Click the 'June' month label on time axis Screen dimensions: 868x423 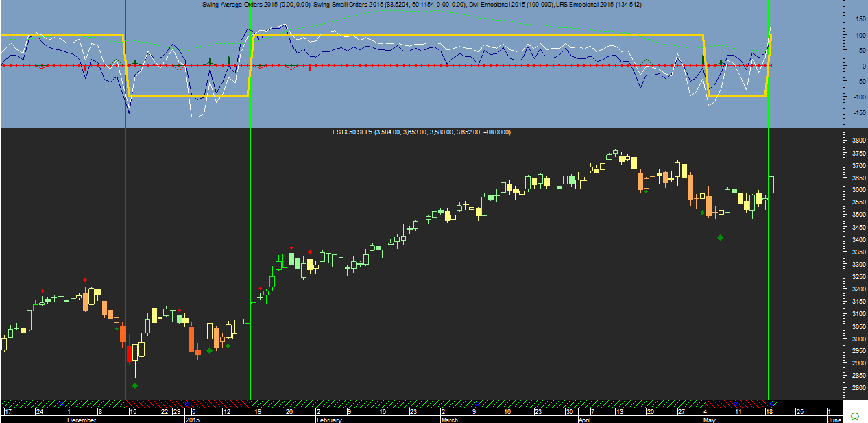coord(834,419)
